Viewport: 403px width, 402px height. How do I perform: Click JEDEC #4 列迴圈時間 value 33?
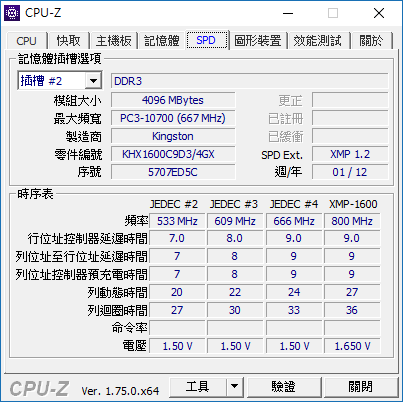point(294,310)
